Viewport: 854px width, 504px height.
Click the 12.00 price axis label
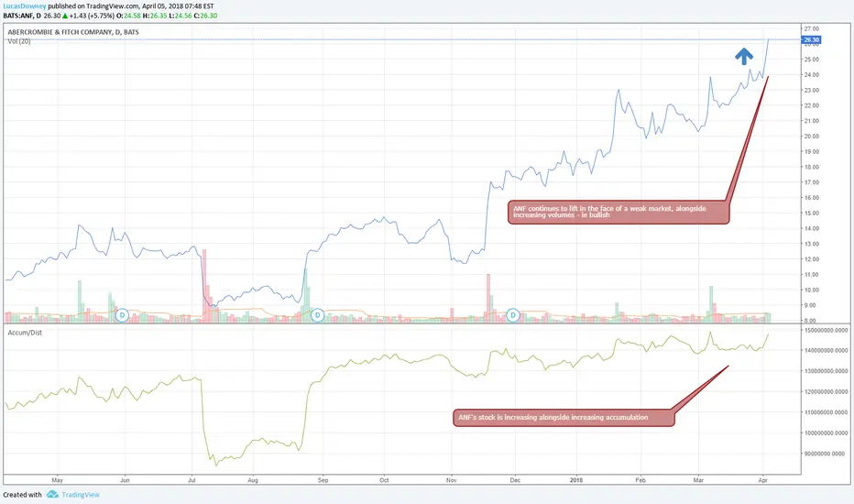pyautogui.click(x=812, y=259)
